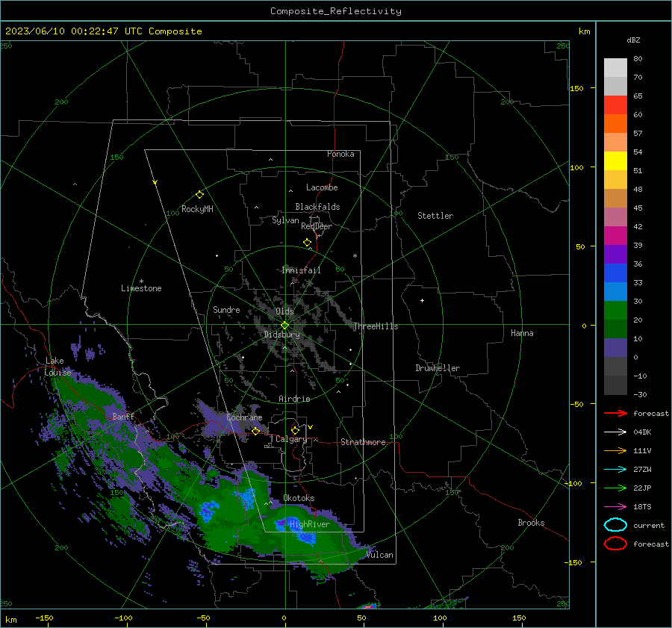672x628 pixels.
Task: Select the Brooks label
Action: pyautogui.click(x=531, y=523)
